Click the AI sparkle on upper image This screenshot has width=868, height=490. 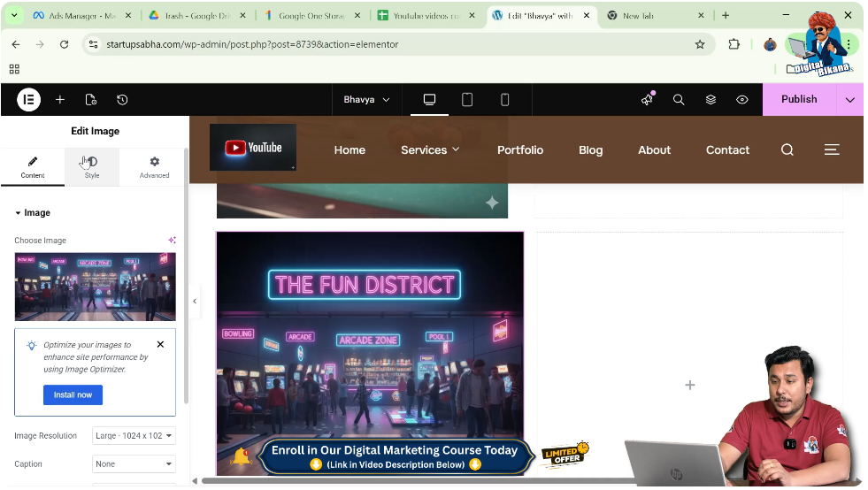pos(492,203)
